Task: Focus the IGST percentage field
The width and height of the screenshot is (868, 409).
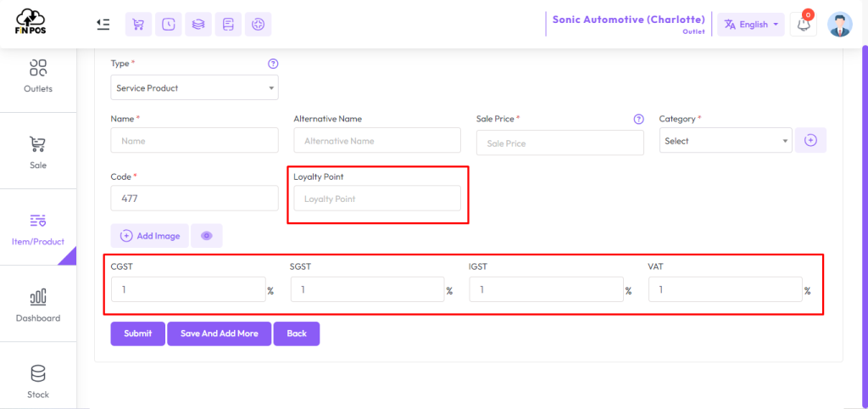Action: point(547,289)
